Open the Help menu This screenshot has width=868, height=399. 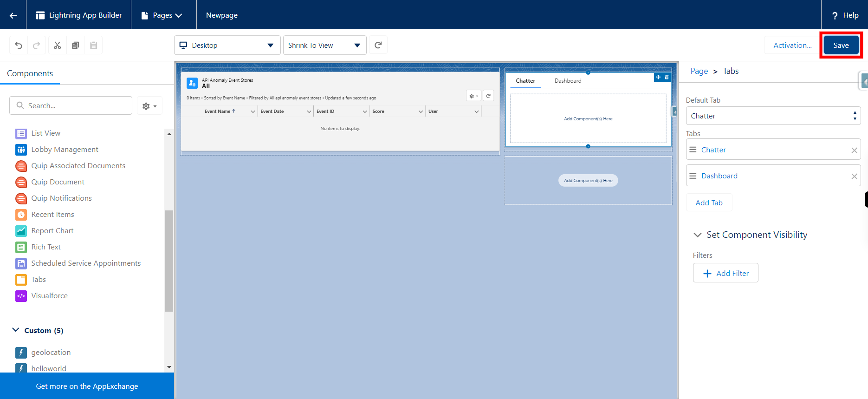pyautogui.click(x=845, y=15)
